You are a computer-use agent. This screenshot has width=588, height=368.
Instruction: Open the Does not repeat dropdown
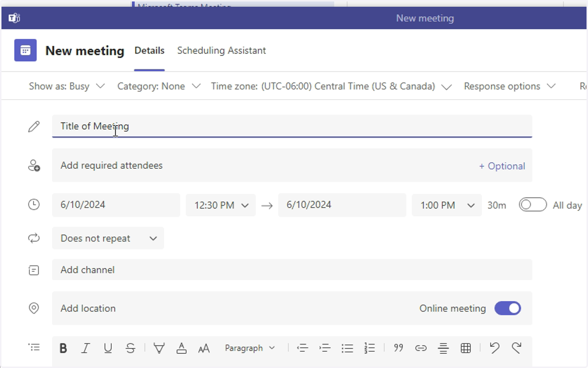(x=108, y=238)
